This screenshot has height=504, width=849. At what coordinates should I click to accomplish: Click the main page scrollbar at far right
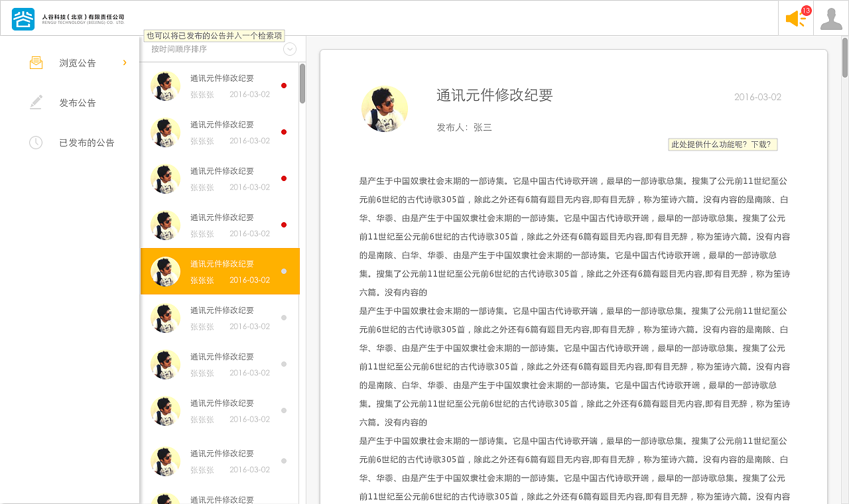(845, 58)
